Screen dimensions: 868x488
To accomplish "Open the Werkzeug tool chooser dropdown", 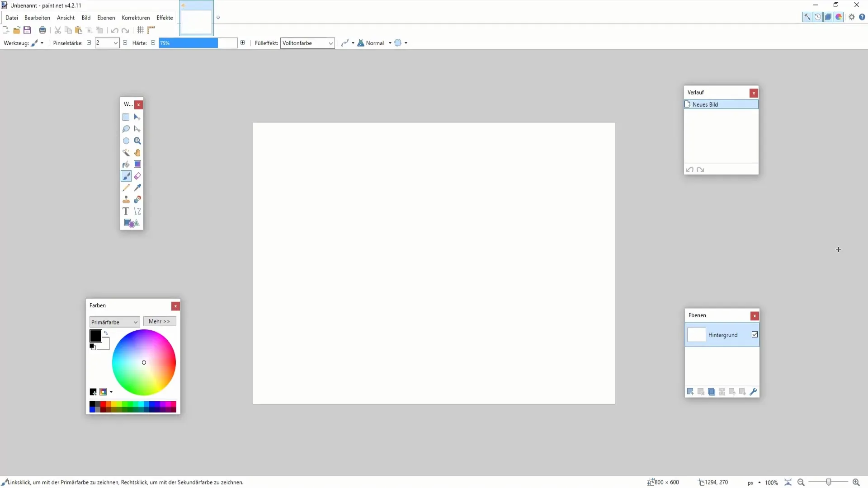I will pyautogui.click(x=38, y=43).
